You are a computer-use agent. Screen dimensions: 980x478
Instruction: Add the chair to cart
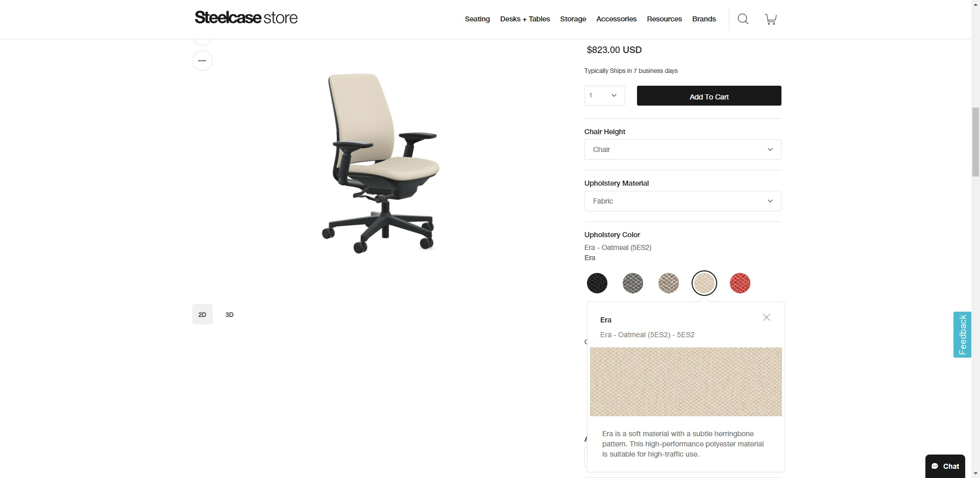709,96
